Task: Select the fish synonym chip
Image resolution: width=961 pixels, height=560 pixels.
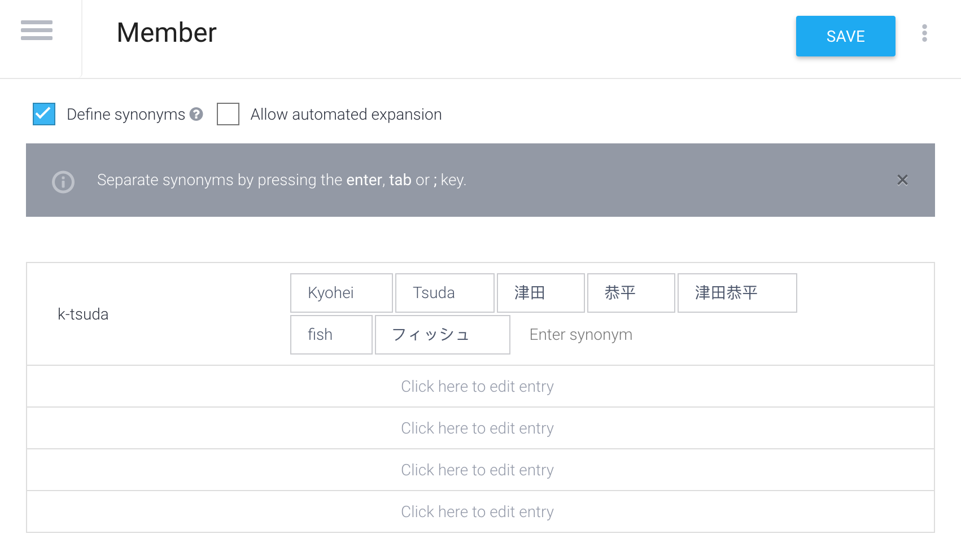Action: coord(331,335)
